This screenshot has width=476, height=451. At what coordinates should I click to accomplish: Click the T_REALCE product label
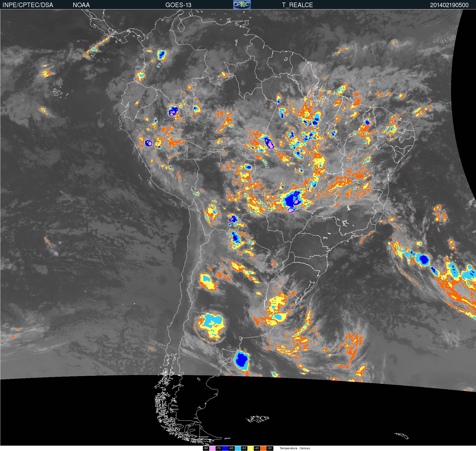(297, 5)
